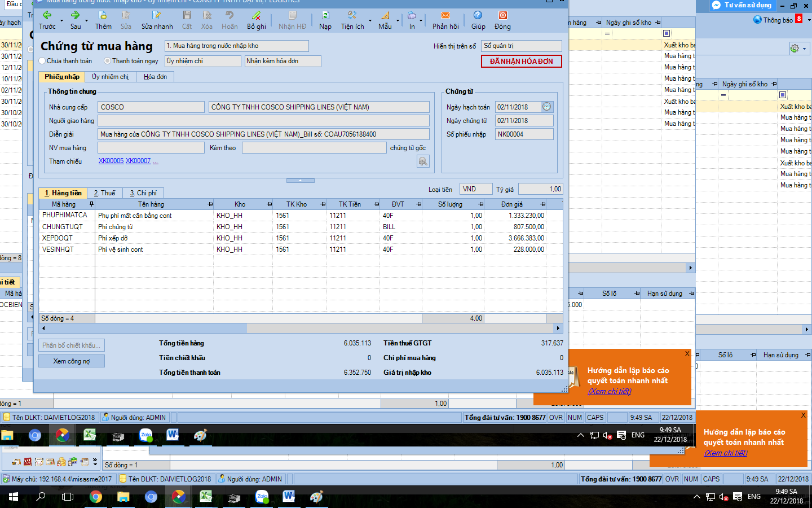812x508 pixels.
Task: Click the Diễn giải description field
Action: pos(264,134)
